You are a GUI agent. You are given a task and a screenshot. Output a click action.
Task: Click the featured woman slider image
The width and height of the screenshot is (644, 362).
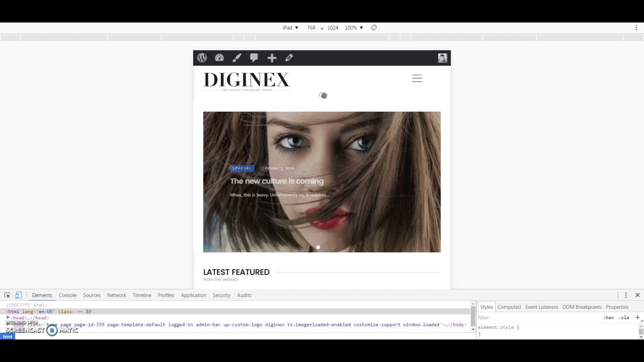pos(322,182)
